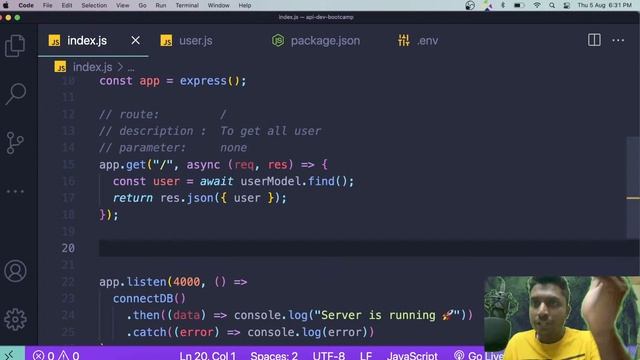The image size is (640, 360).
Task: Open Control Center in the menu bar
Action: click(x=567, y=5)
